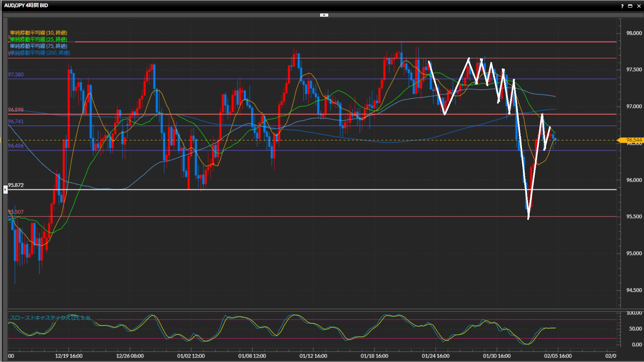Maximize the AUD/JPY chart window
Image resolution: width=644 pixels, height=362 pixels.
tap(630, 6)
